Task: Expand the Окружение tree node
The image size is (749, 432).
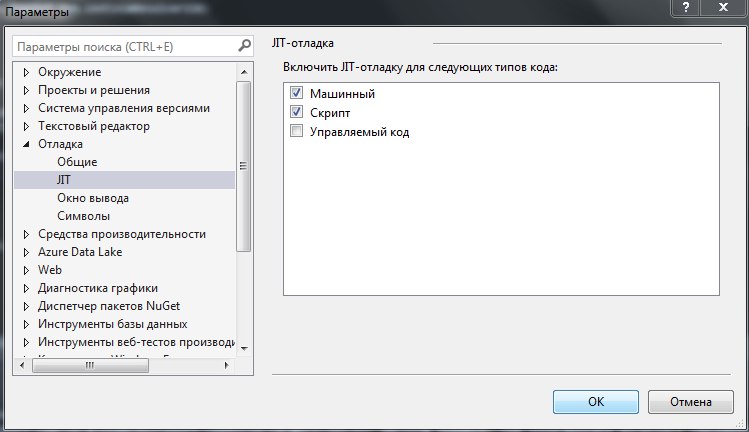Action: tap(26, 73)
